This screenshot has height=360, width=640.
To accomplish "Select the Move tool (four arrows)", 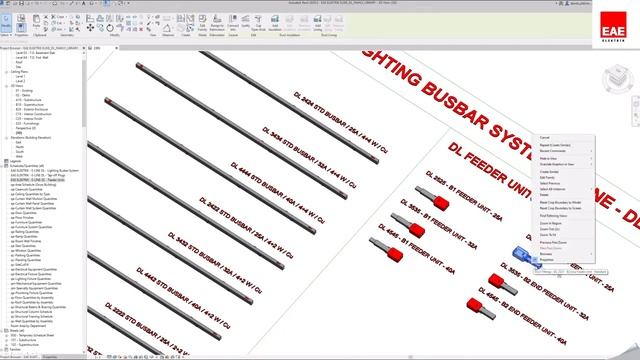I will pos(90,28).
